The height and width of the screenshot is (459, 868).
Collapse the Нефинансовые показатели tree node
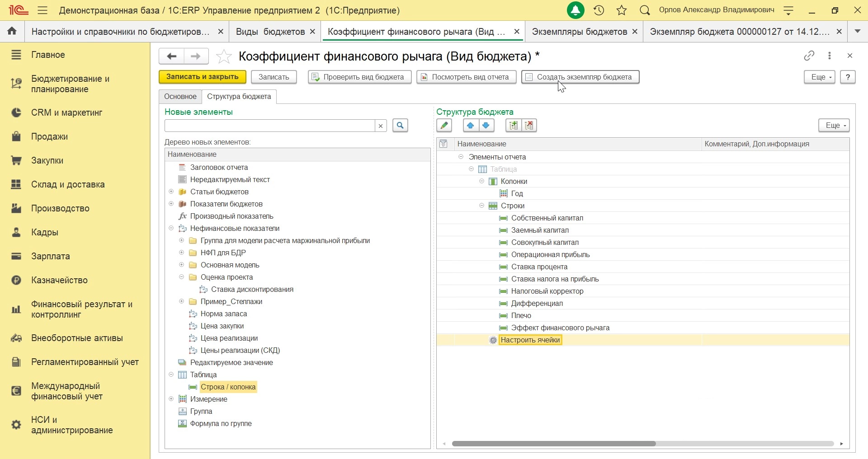tap(171, 229)
